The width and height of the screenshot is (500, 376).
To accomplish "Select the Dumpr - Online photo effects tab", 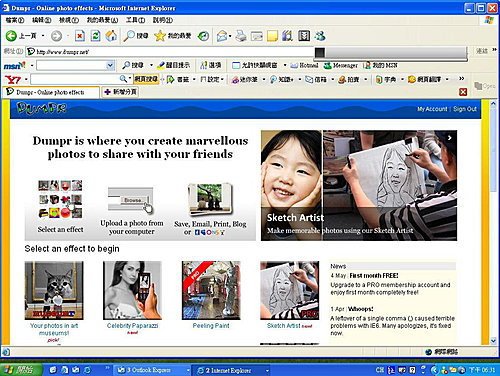I will [x=51, y=92].
